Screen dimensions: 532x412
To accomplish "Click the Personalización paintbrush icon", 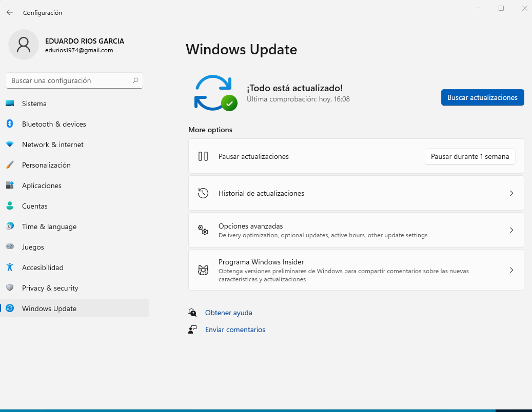I will point(10,165).
